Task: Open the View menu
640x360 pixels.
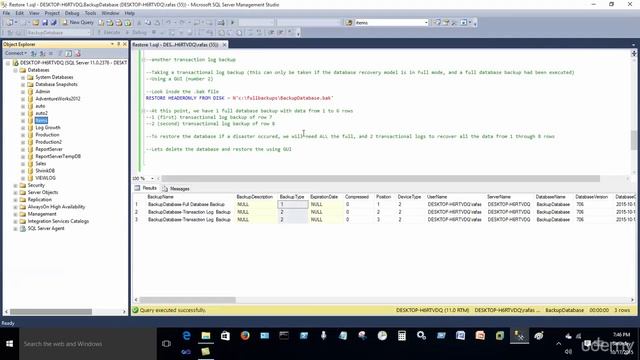Action: point(34,13)
